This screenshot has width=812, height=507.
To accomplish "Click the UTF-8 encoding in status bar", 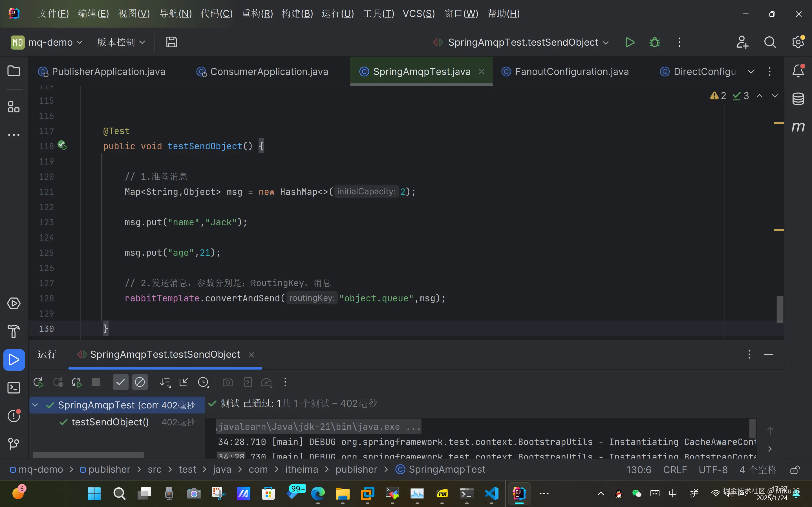I will pyautogui.click(x=713, y=470).
